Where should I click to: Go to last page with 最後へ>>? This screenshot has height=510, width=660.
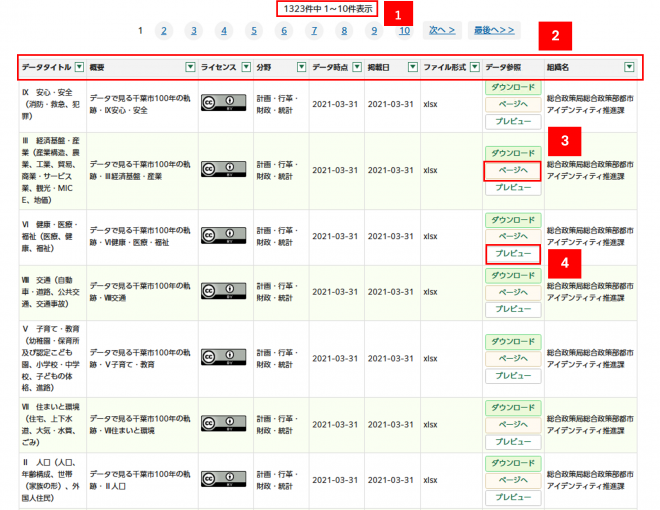click(x=495, y=31)
